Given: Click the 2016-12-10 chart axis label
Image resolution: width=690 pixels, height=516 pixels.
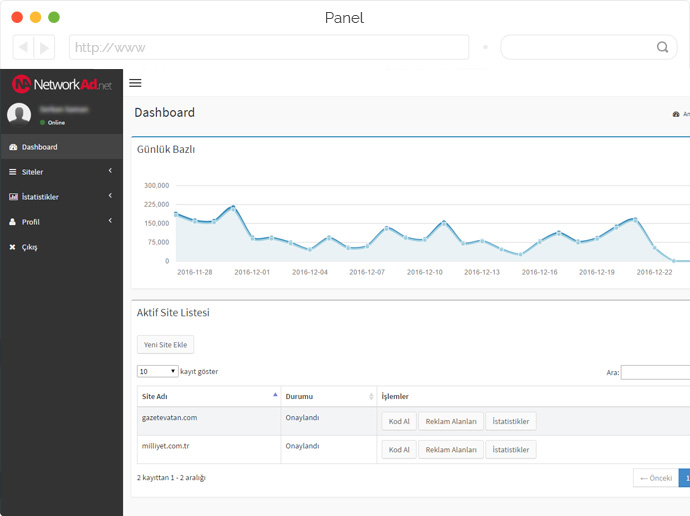Looking at the screenshot, I should 425,272.
